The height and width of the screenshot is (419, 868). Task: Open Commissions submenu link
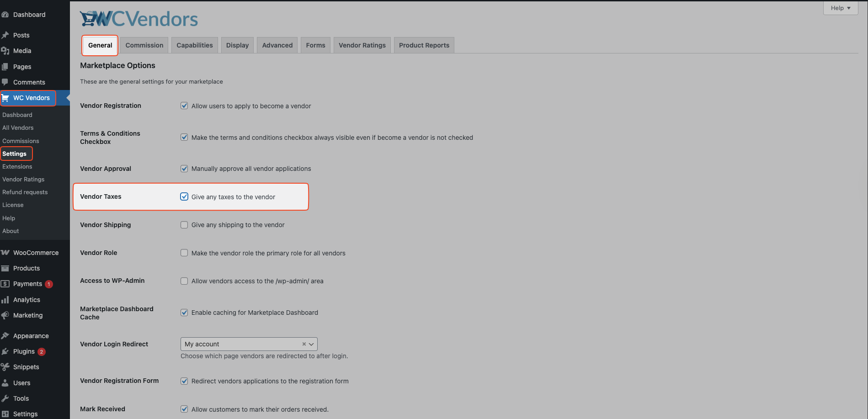(21, 141)
